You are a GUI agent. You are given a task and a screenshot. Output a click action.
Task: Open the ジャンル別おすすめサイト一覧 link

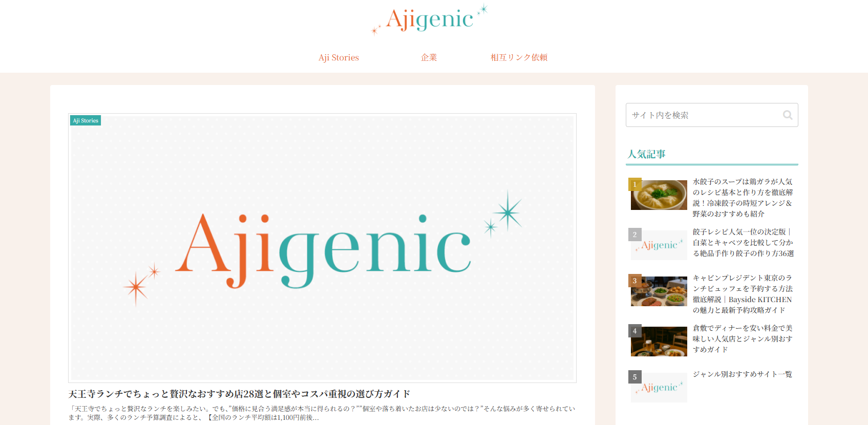742,374
